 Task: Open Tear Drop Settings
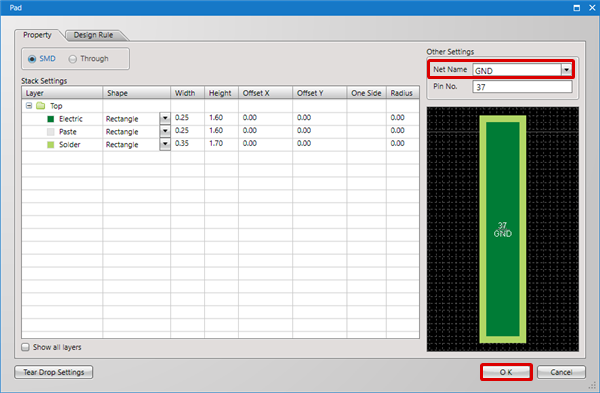[x=54, y=372]
